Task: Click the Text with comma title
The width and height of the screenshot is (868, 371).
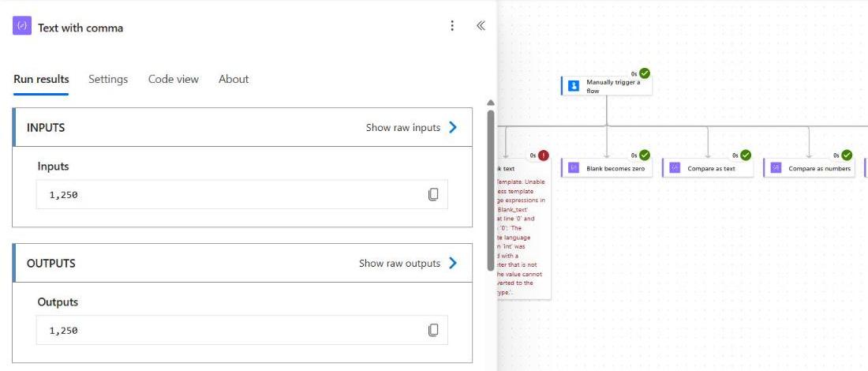Action: click(80, 28)
